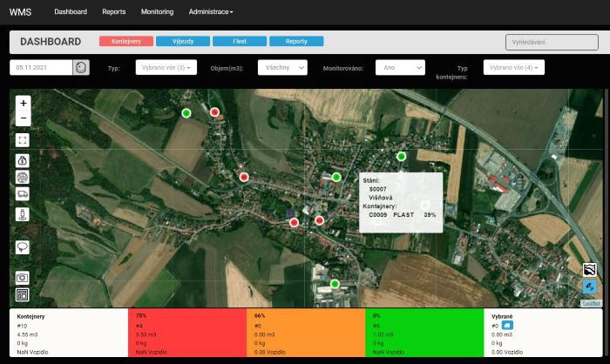
Task: Click the Leaflet attribution link
Action: (x=591, y=303)
